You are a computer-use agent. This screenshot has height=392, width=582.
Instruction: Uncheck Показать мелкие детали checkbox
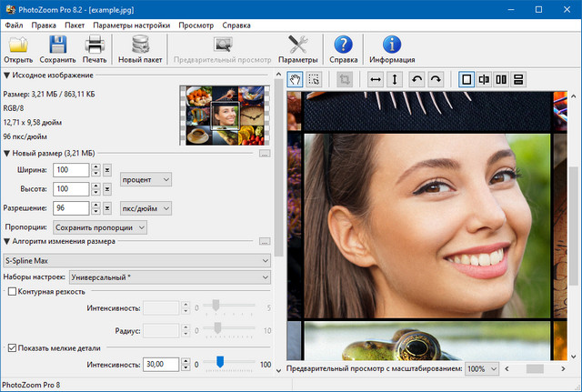13,347
